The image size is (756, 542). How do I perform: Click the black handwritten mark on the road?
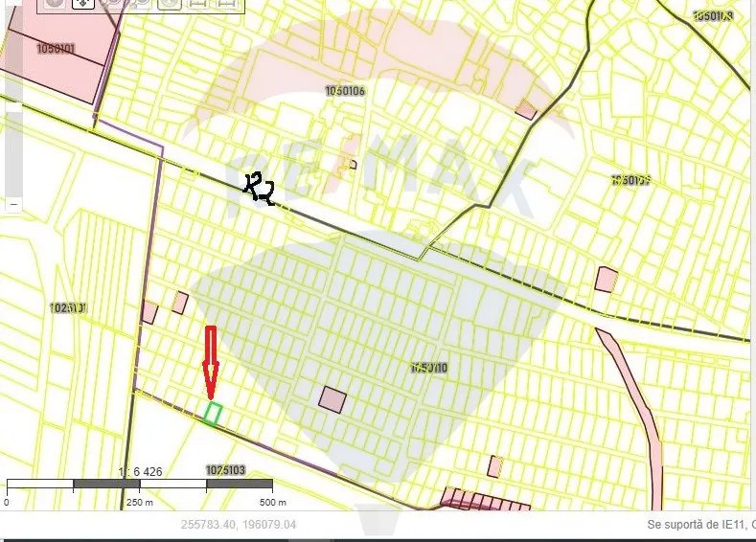(259, 189)
